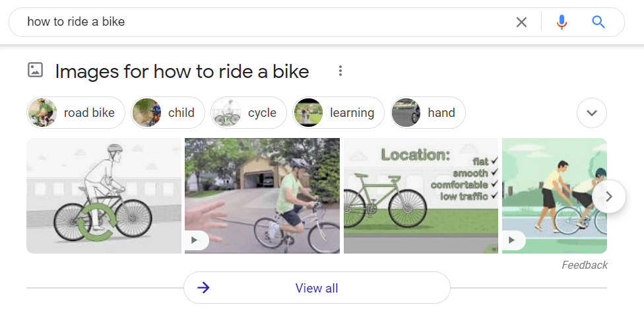Apply the learning filter chip
Viewport: 644px width, 315px height.
click(338, 113)
